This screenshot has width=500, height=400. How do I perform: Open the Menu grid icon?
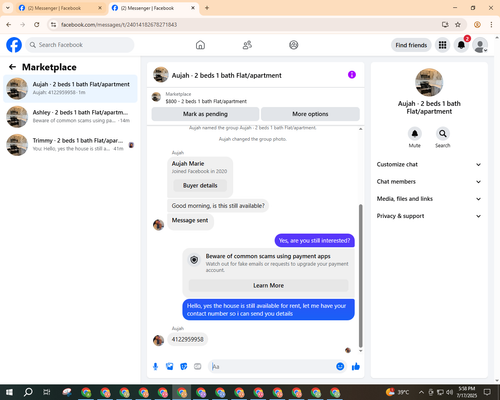click(x=442, y=45)
